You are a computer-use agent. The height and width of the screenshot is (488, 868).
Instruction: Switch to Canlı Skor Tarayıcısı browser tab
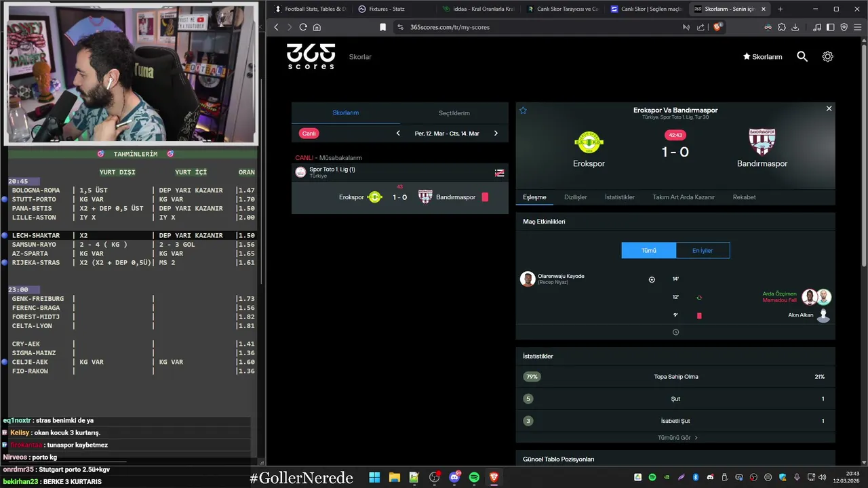click(x=563, y=9)
